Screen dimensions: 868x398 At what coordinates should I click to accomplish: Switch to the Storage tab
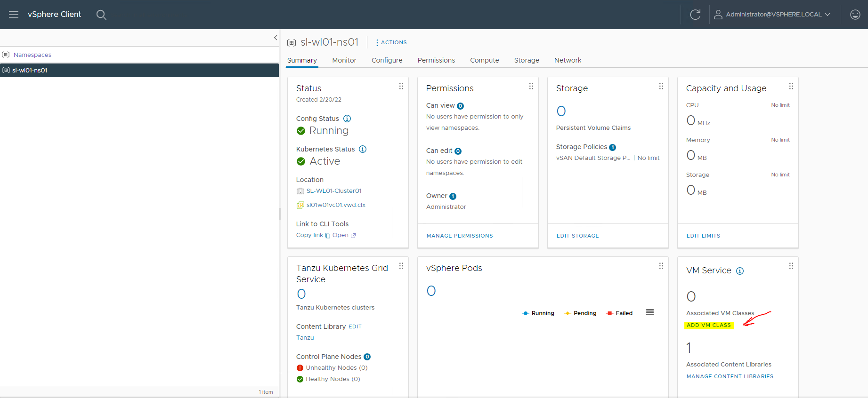(x=527, y=60)
